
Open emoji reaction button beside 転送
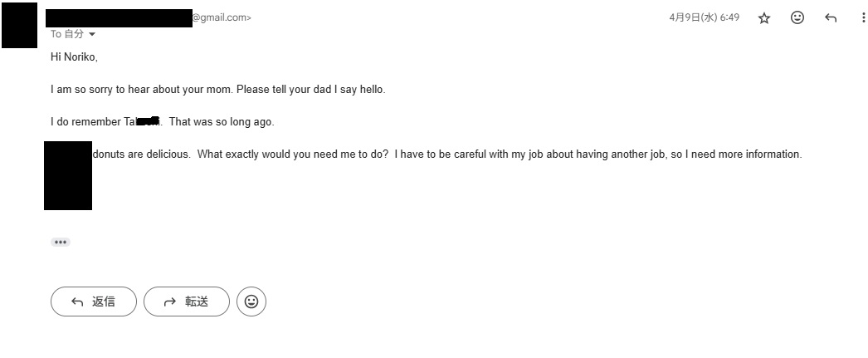pyautogui.click(x=251, y=302)
